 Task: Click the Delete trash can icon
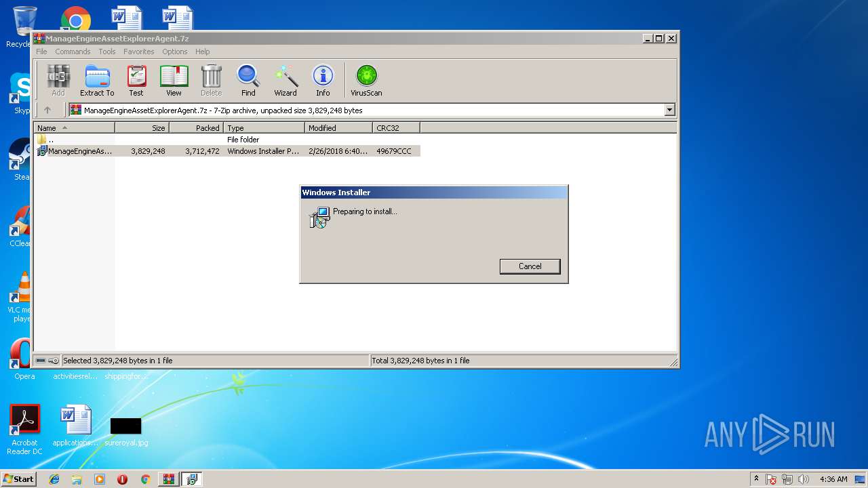[211, 81]
